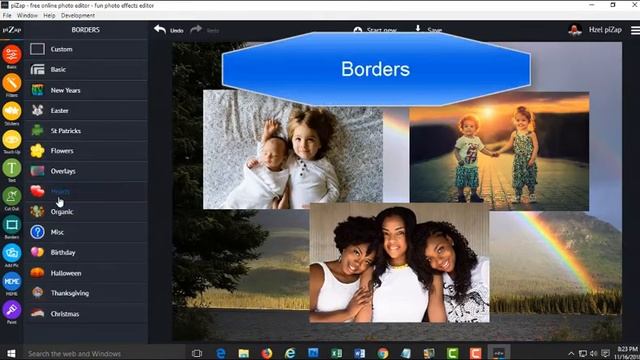Select the Birthday border category

(86, 252)
